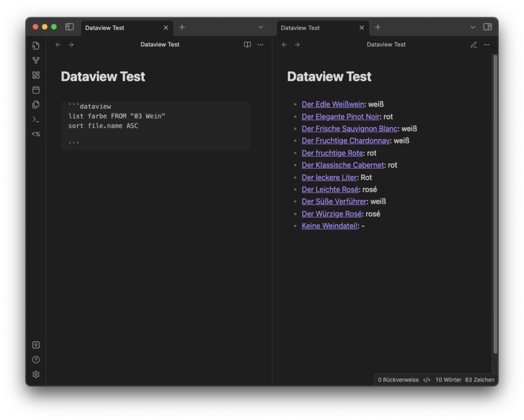
Task: Open the quick switcher in the ribbon
Action: [36, 46]
